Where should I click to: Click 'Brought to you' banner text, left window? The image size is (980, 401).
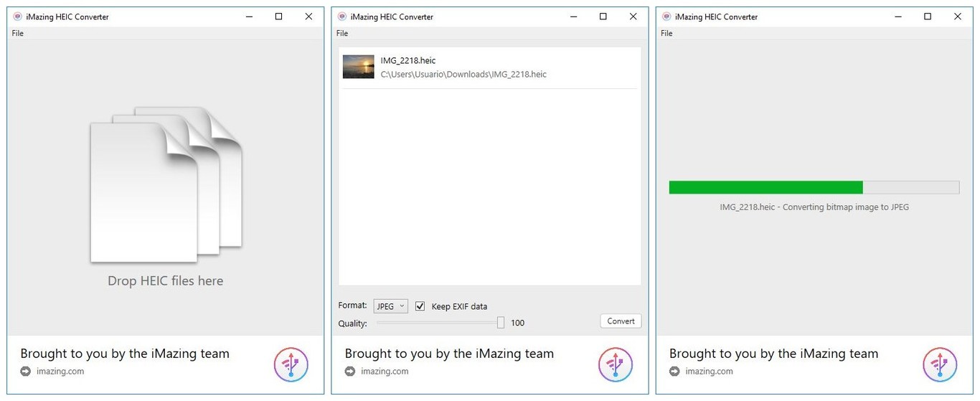(x=125, y=354)
